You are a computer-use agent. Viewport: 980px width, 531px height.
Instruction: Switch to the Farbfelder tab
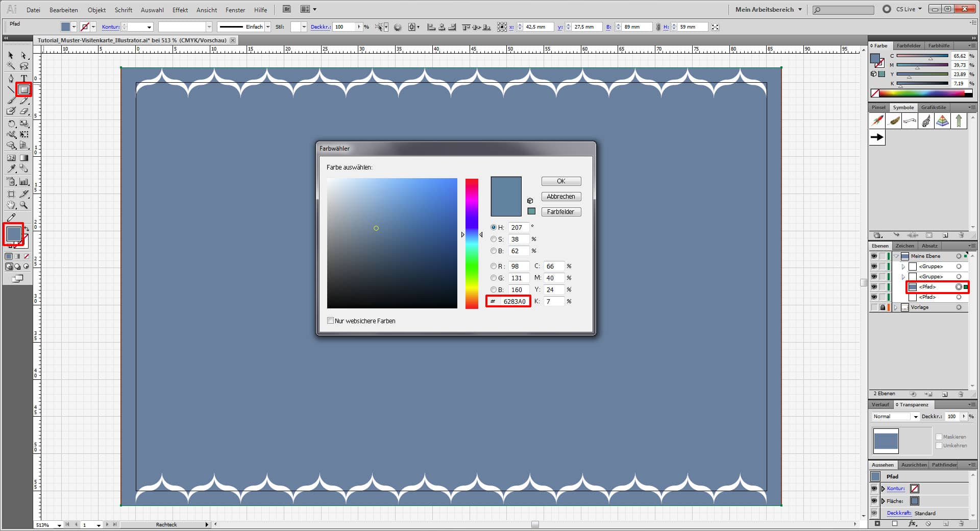click(x=908, y=45)
